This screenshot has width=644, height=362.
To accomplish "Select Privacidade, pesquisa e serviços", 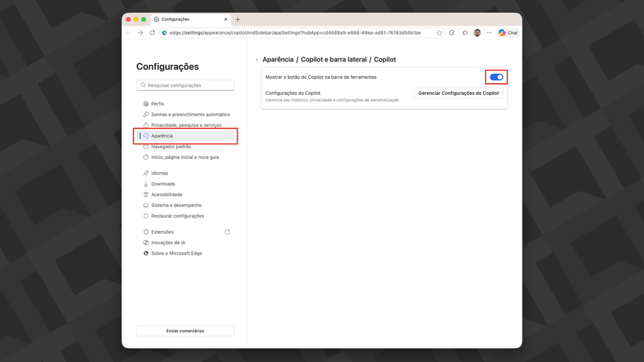I will tap(185, 124).
